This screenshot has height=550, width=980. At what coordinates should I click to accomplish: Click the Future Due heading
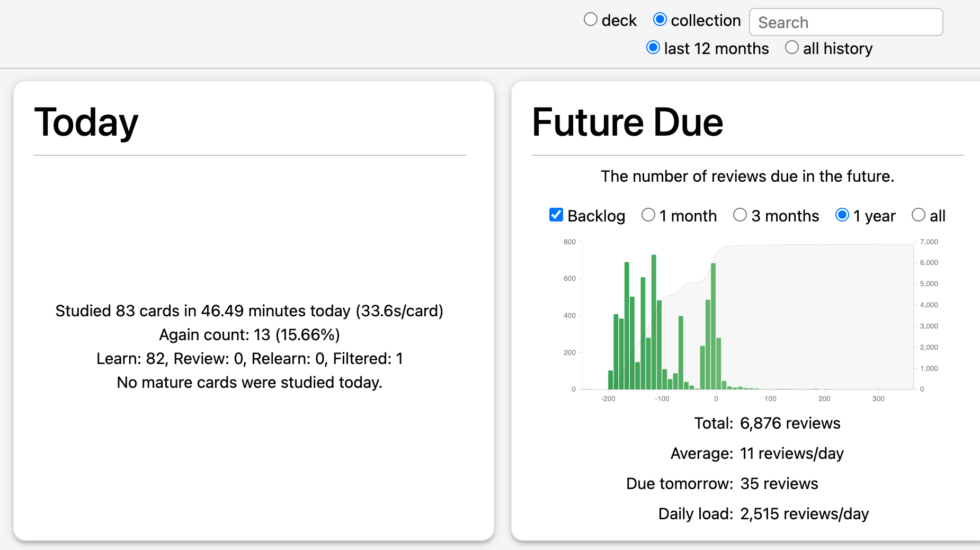(627, 122)
